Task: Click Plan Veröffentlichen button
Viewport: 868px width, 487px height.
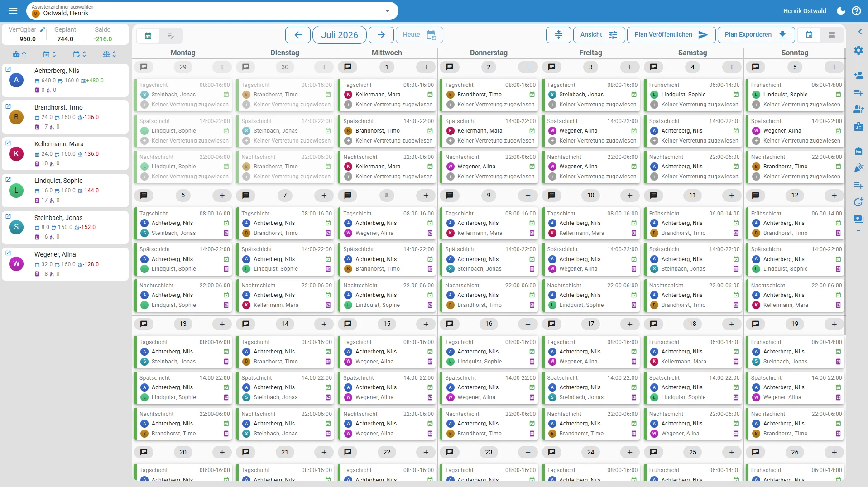Action: (671, 35)
